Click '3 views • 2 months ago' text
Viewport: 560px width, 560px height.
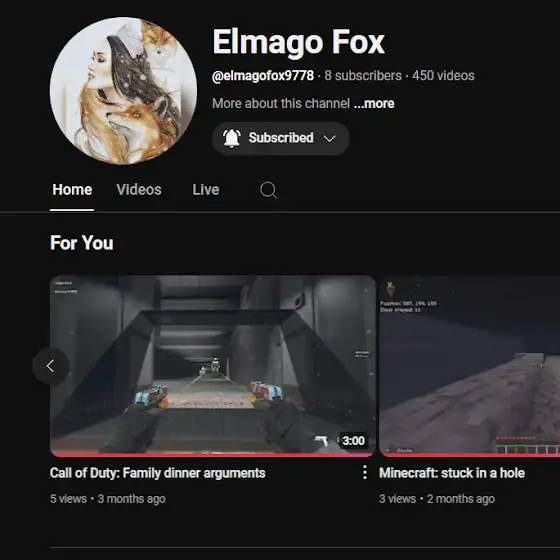coord(437,499)
